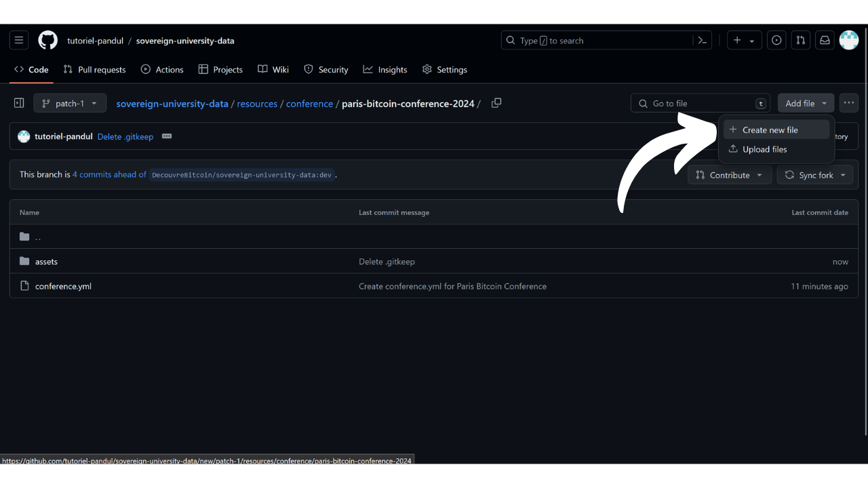
Task: Click the Last commit message column header
Action: tap(394, 212)
